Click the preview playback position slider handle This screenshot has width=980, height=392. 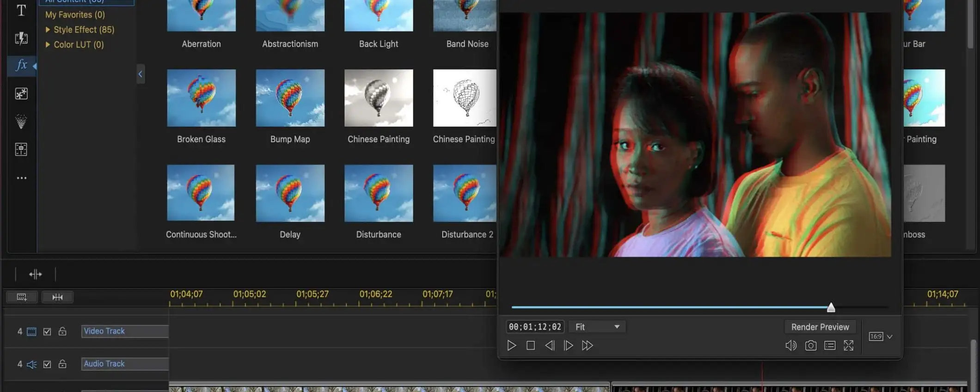831,307
